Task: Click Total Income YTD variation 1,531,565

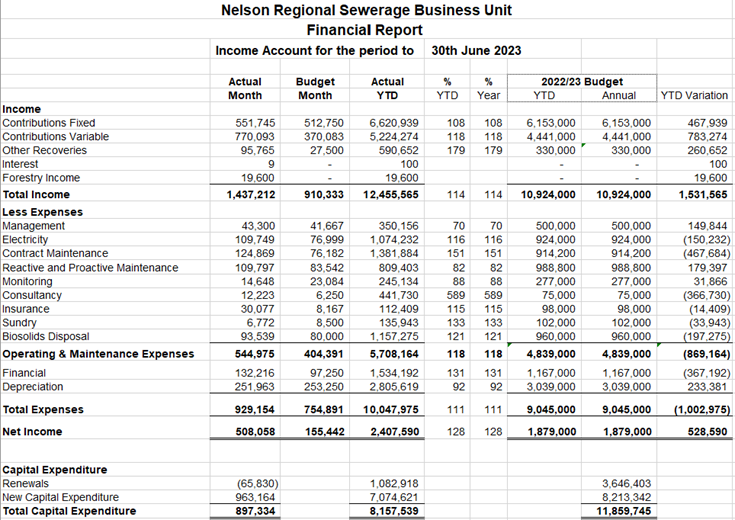Action: pos(703,195)
